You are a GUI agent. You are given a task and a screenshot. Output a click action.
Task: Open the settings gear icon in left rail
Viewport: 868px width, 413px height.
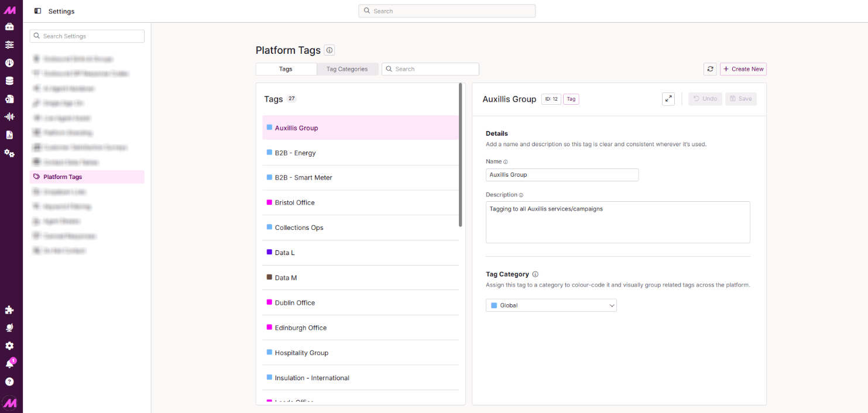click(x=9, y=346)
